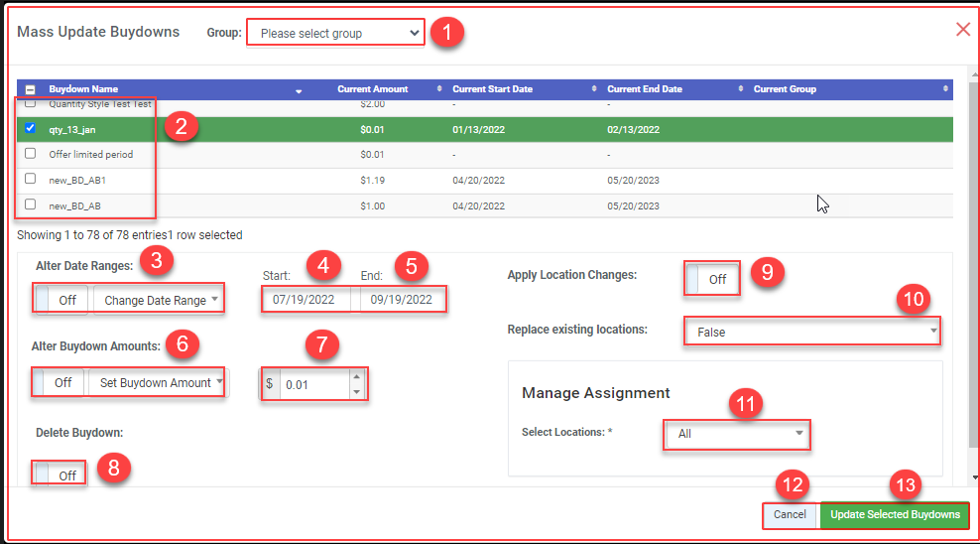Close the Mass Update Buydowns dialog
This screenshot has width=980, height=544.
(962, 30)
